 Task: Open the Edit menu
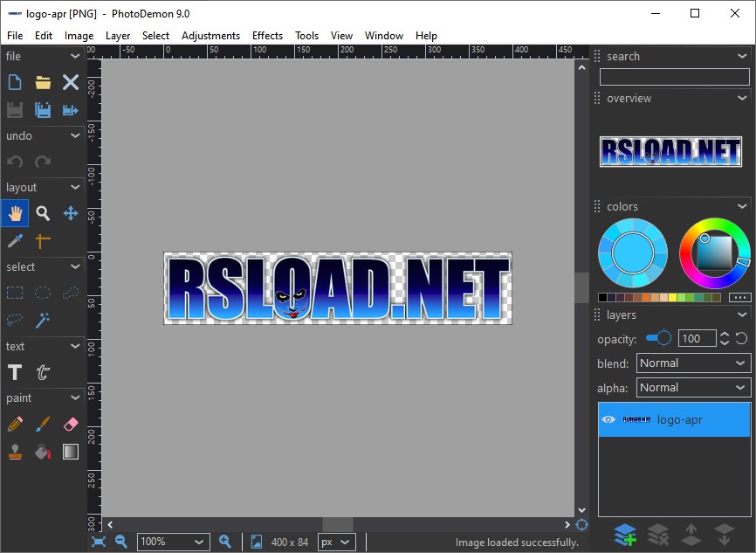click(x=44, y=35)
